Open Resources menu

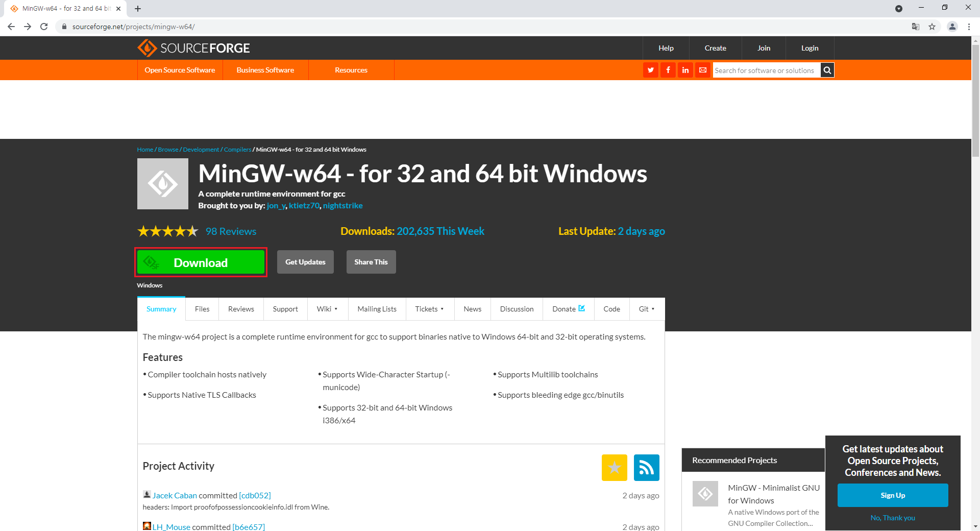tap(351, 70)
